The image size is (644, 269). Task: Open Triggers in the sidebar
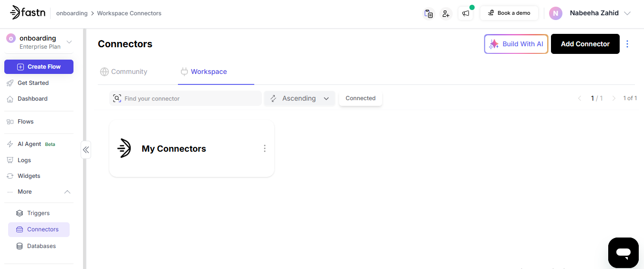(38, 213)
